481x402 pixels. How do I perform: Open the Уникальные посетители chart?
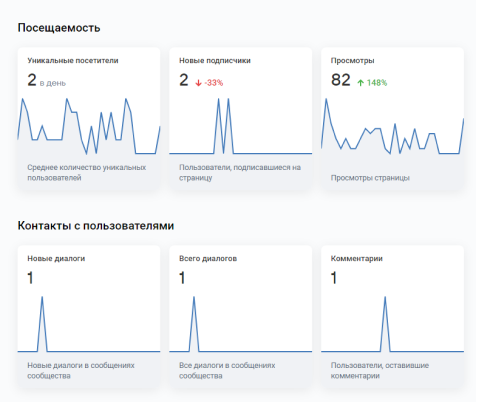click(x=89, y=126)
